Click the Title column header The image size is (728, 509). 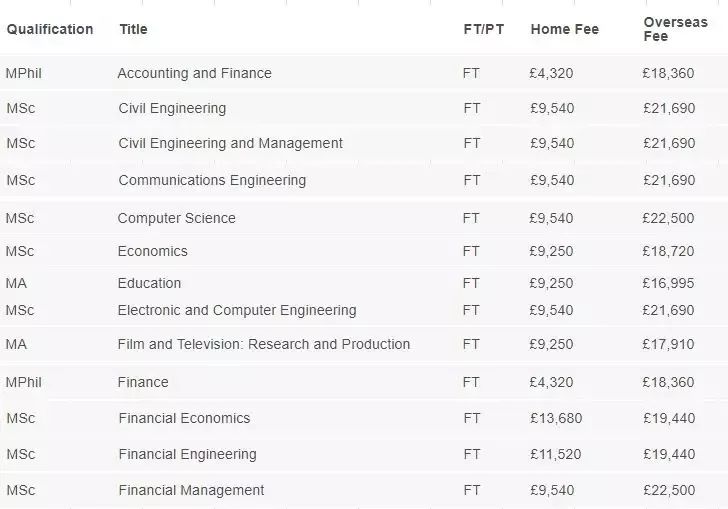click(133, 29)
